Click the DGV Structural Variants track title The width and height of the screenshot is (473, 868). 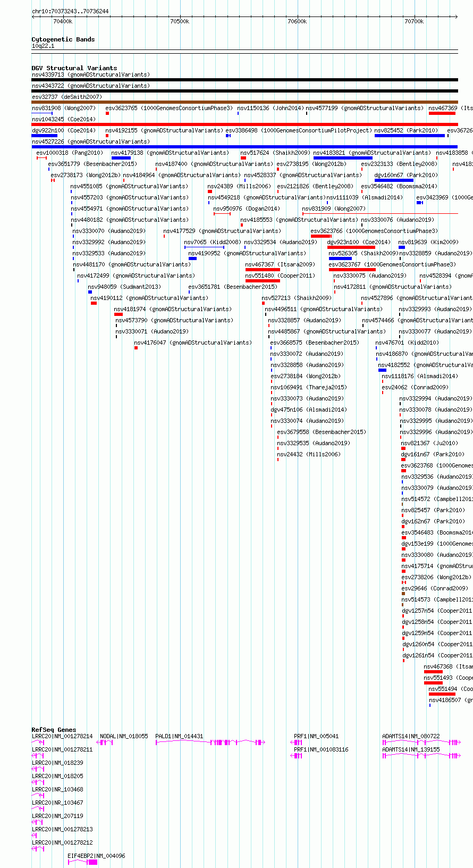74,68
